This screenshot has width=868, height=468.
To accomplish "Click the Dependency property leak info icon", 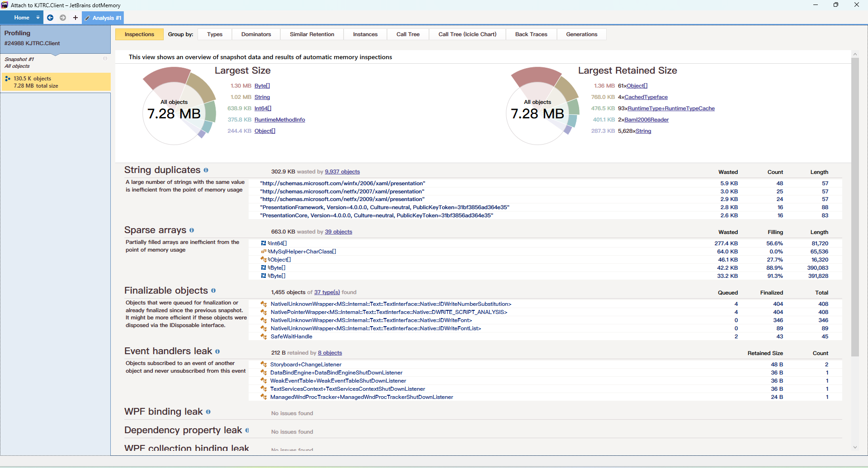I will [247, 431].
